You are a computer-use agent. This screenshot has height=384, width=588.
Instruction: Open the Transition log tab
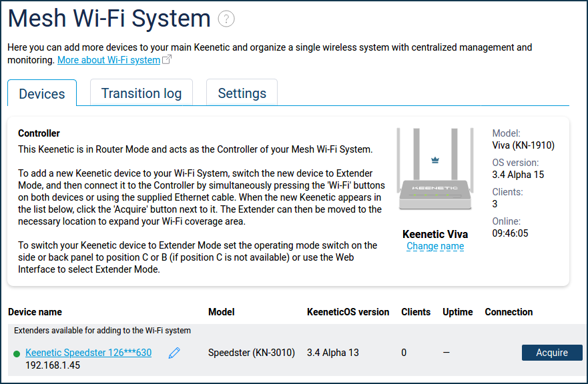click(141, 93)
